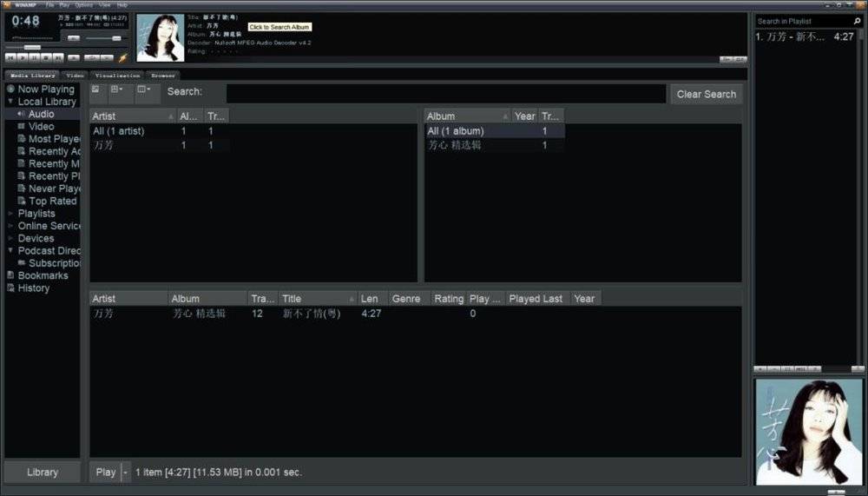This screenshot has height=496, width=868.
Task: Toggle the shuffle button in the player
Action: click(92, 57)
